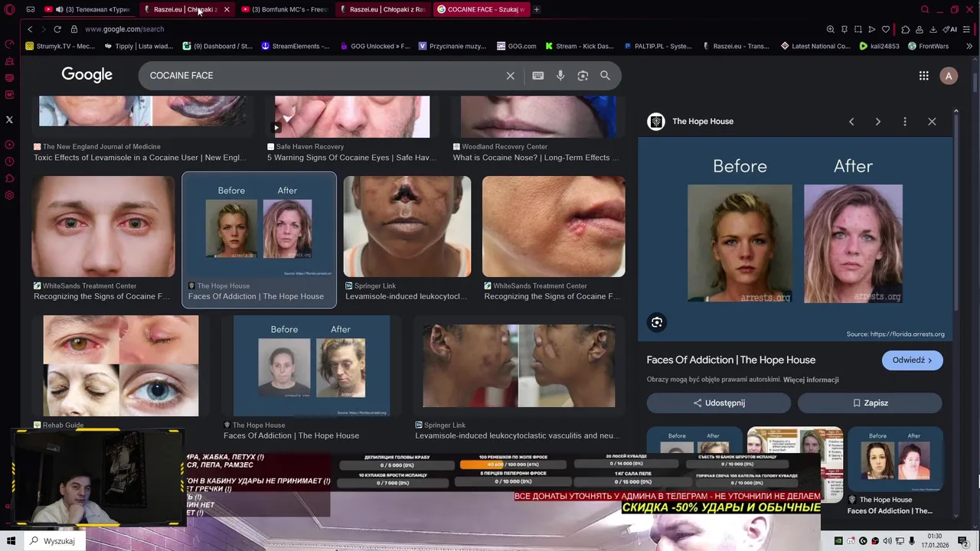Go back to previous page
Viewport: 980px width, 551px height.
(30, 29)
